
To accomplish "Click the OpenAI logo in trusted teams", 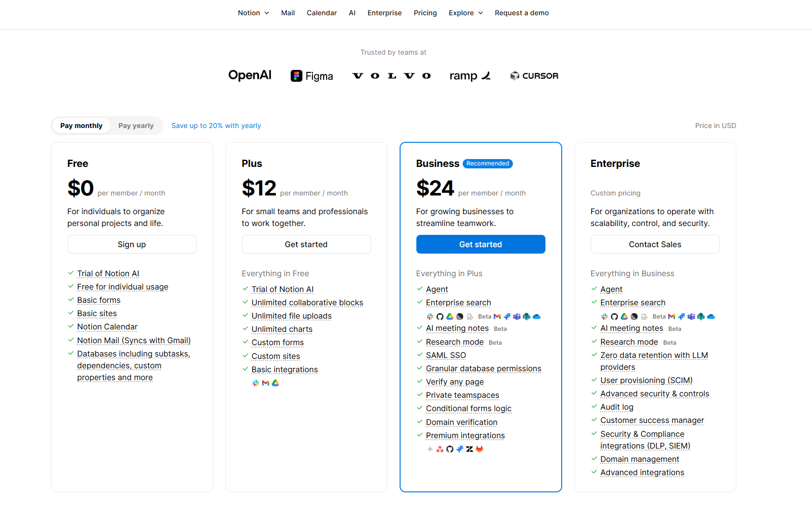I will (x=250, y=75).
